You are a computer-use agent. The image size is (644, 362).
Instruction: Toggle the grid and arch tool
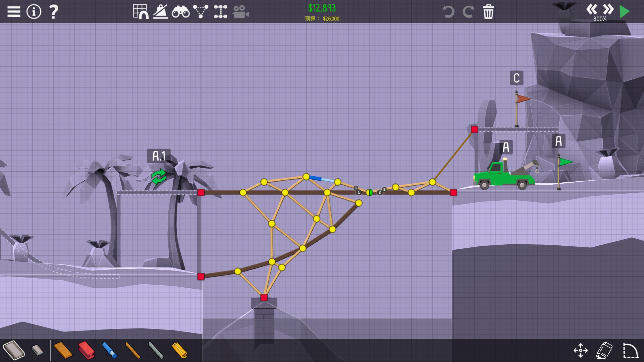141,12
